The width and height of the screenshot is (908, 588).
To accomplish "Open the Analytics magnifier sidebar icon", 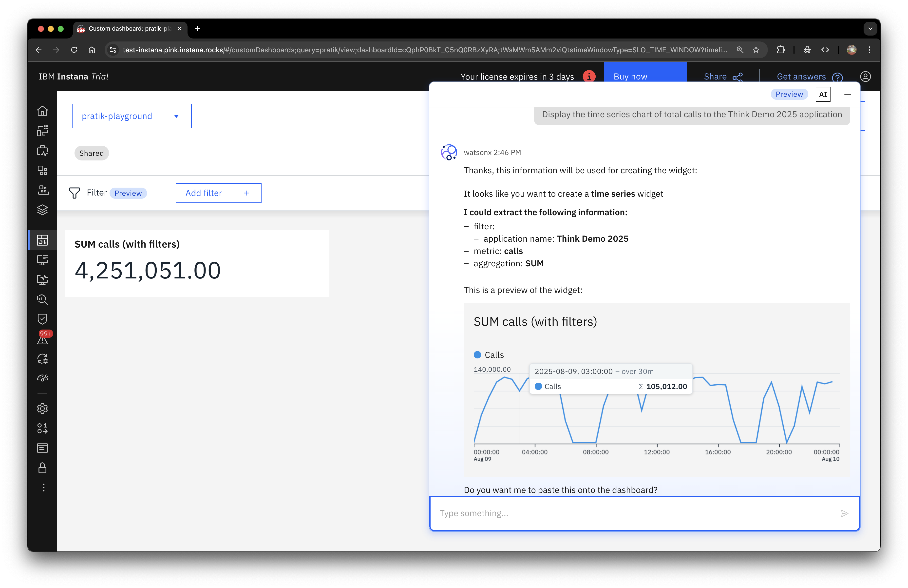I will point(42,299).
